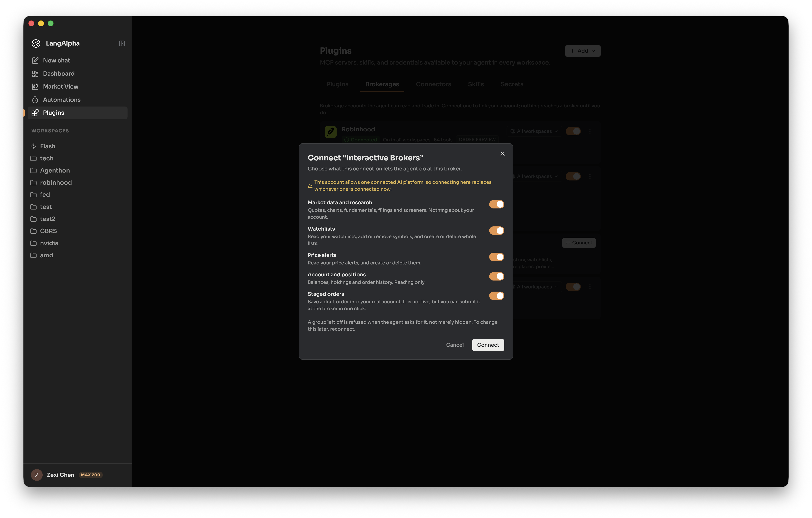
Task: Collapse the sidebar with the panel icon
Action: (x=122, y=43)
